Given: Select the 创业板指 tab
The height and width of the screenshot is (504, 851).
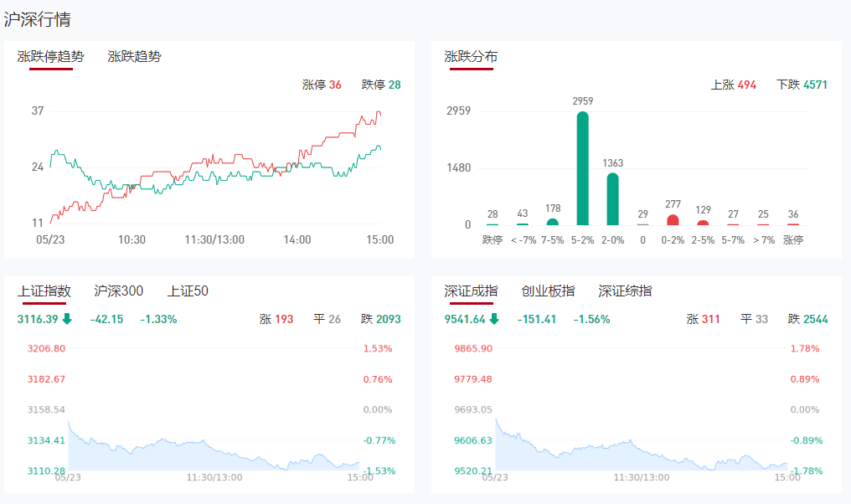Looking at the screenshot, I should tap(548, 291).
